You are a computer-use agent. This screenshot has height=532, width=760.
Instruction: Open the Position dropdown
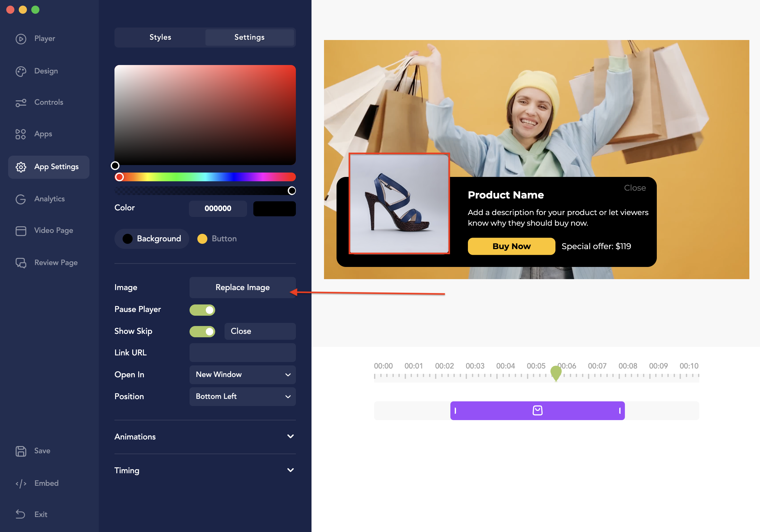pyautogui.click(x=242, y=396)
